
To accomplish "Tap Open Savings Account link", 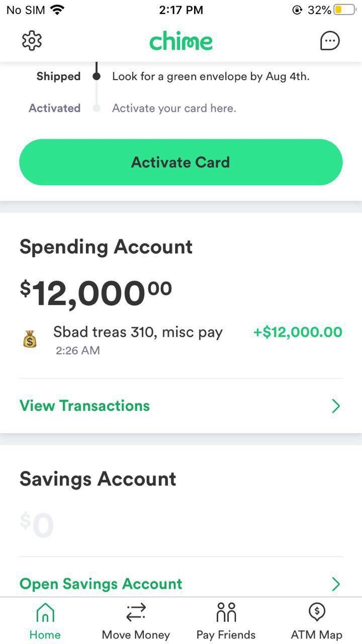I will coord(101,584).
